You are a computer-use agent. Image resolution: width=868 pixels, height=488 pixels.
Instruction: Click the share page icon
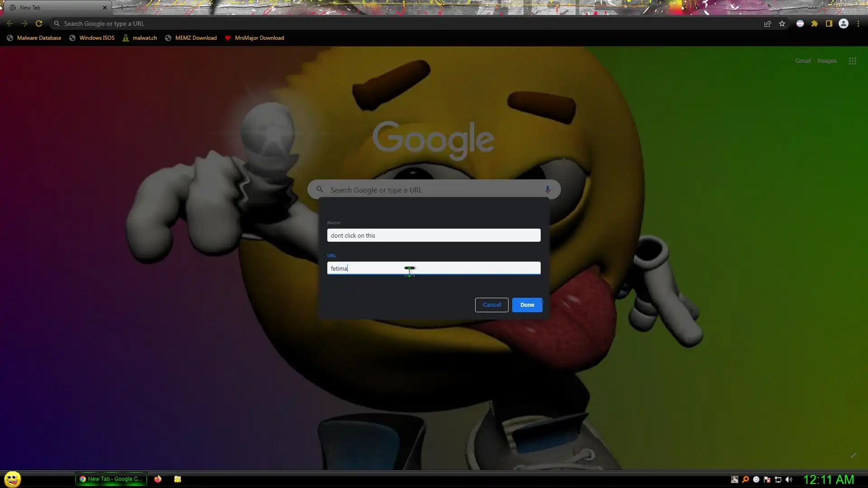click(768, 23)
